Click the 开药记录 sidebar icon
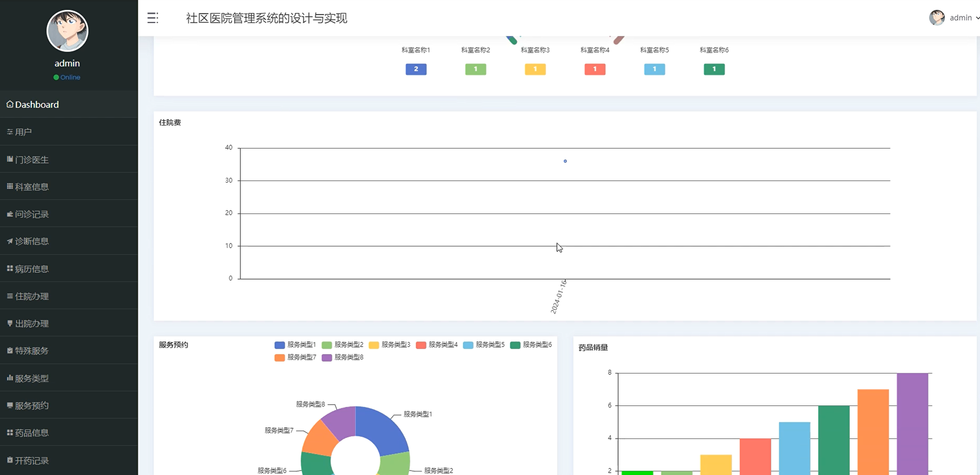Viewport: 980px width, 475px height. [x=10, y=460]
